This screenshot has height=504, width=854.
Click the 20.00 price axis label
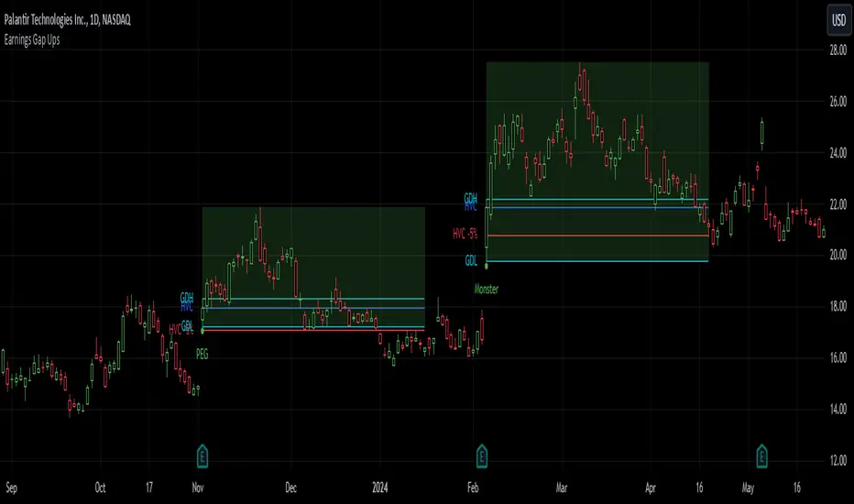coord(838,256)
